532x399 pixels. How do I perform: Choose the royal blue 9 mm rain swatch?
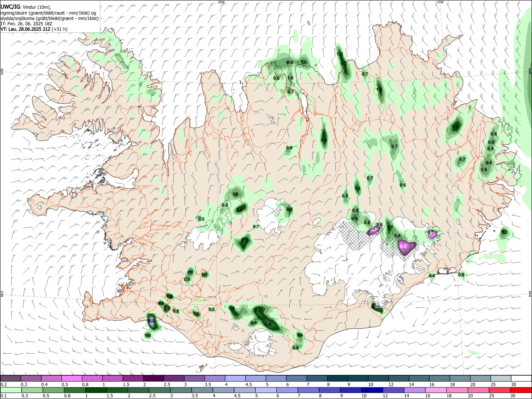coord(351,390)
